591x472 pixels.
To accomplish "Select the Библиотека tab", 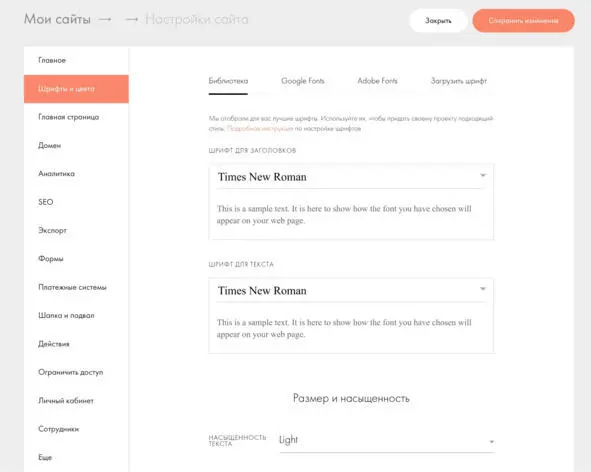I will tap(228, 81).
